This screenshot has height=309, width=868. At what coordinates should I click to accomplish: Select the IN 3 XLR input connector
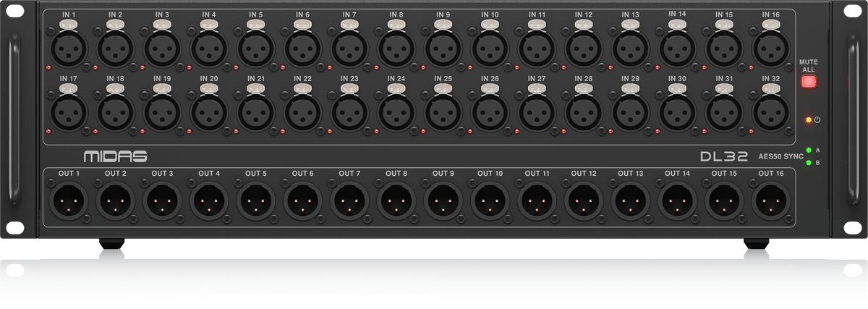pos(163,48)
